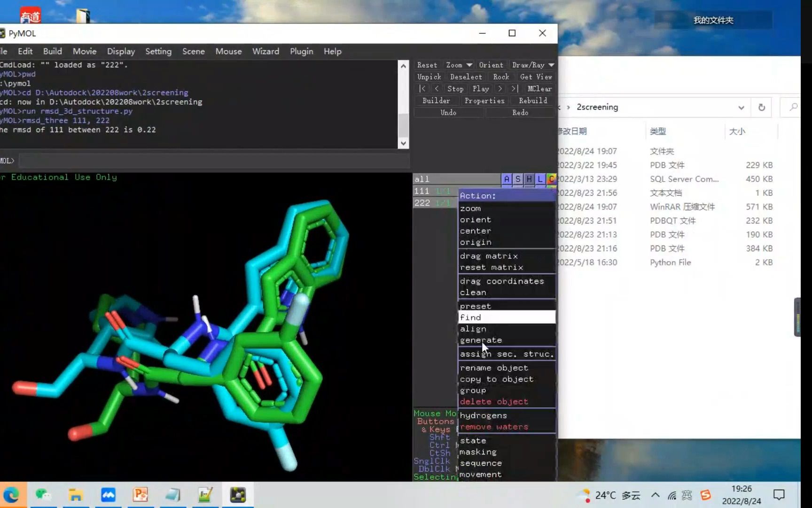Open the Wizard menu

tap(265, 51)
